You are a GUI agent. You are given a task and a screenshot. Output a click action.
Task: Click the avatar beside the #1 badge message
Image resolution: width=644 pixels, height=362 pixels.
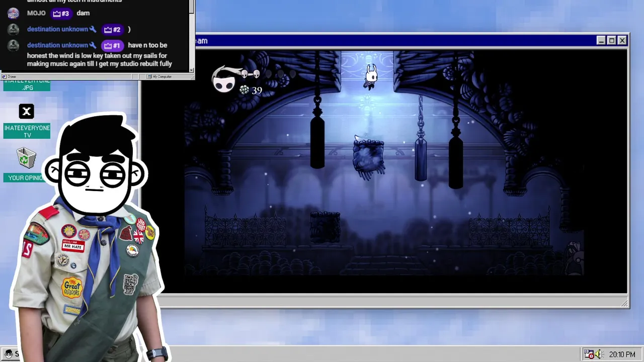coord(14,45)
